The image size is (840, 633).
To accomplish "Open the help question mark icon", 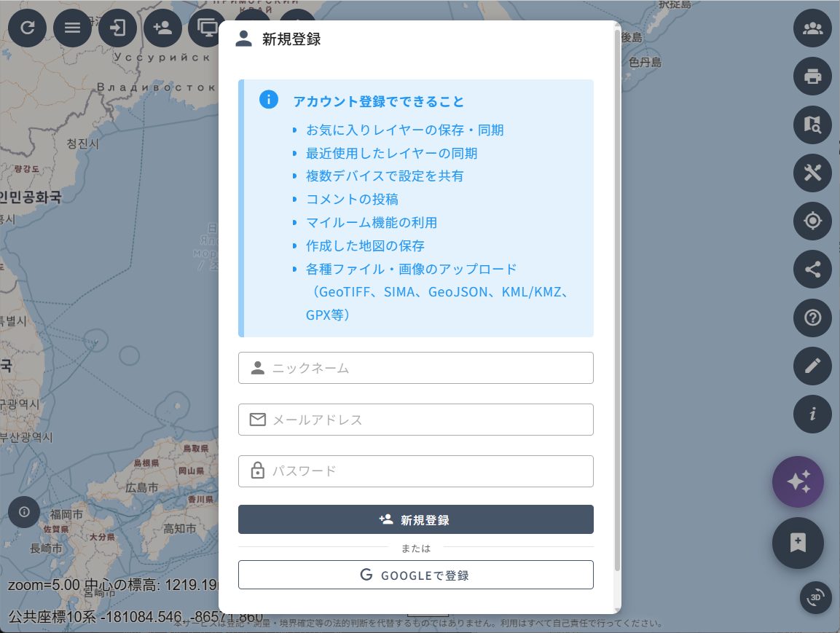I will pos(812,318).
